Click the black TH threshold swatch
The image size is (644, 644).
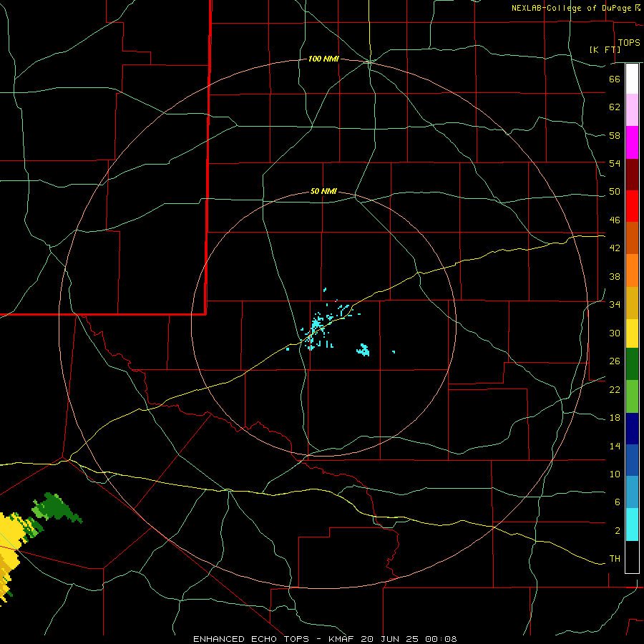coord(632,557)
